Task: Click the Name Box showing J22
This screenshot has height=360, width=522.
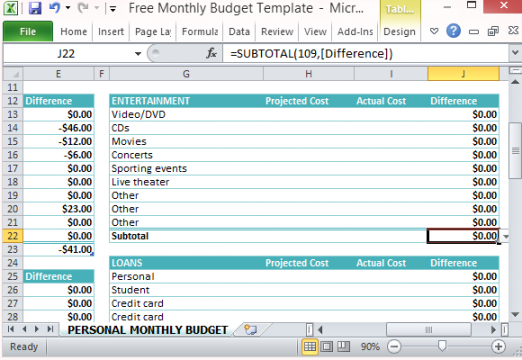Action: pos(67,53)
